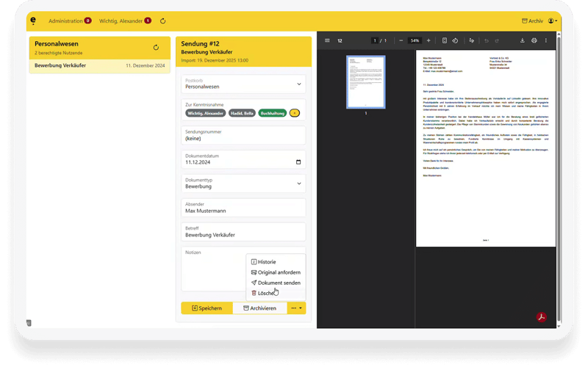Expand the Dokumenttyp dropdown
This screenshot has height=370, width=588.
pos(243,184)
